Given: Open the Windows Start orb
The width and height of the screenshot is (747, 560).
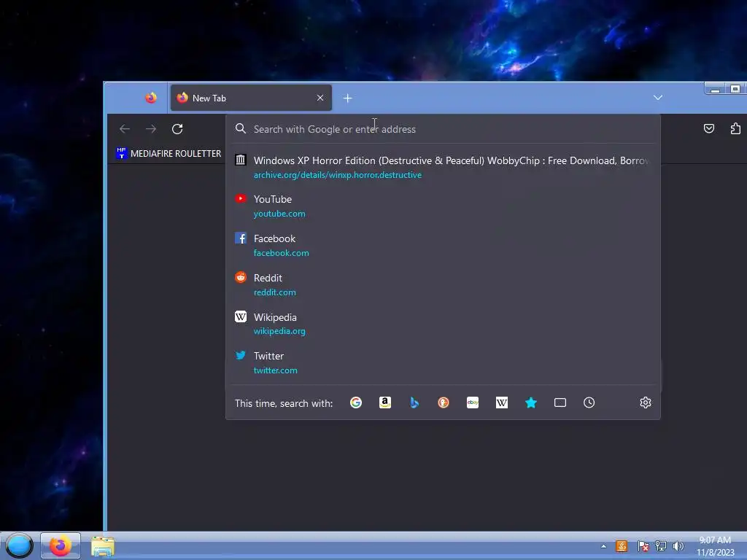Looking at the screenshot, I should click(x=19, y=545).
